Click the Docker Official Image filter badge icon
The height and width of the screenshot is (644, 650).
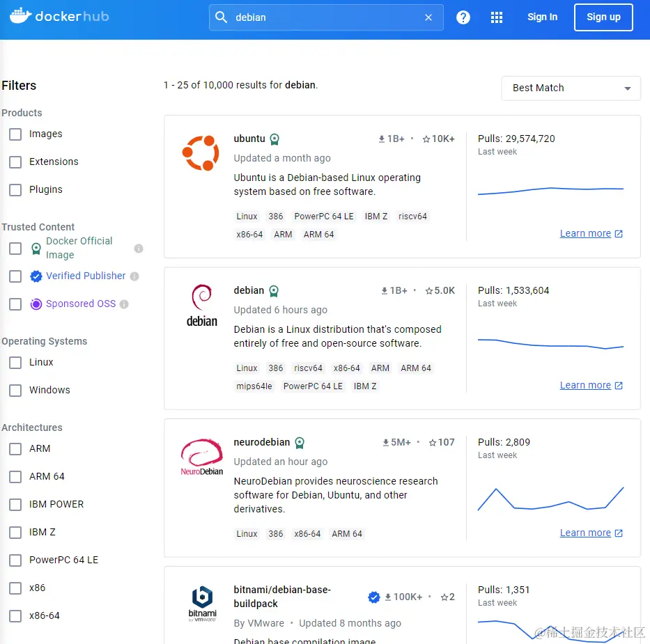click(x=36, y=249)
